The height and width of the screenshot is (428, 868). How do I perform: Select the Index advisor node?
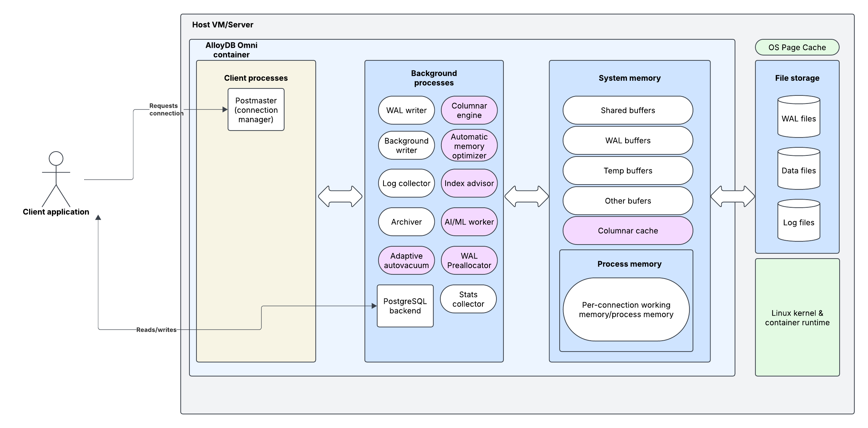tap(469, 183)
